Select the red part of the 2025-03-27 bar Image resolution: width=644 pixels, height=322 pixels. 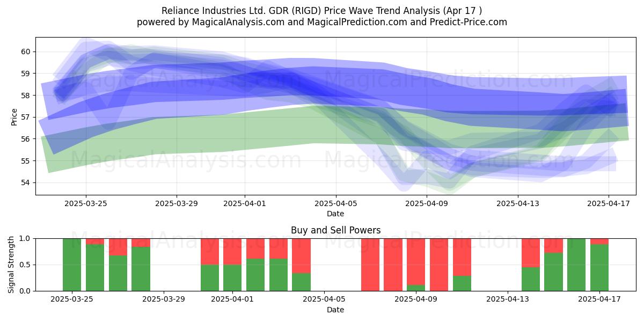point(118,247)
